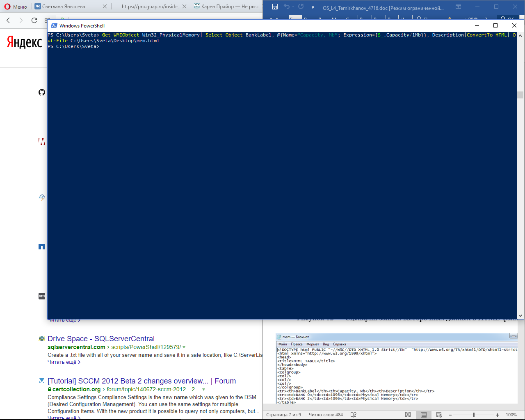Image resolution: width=525 pixels, height=420 pixels.
Task: Click the blue square site icon in the browser page
Action: point(42,247)
